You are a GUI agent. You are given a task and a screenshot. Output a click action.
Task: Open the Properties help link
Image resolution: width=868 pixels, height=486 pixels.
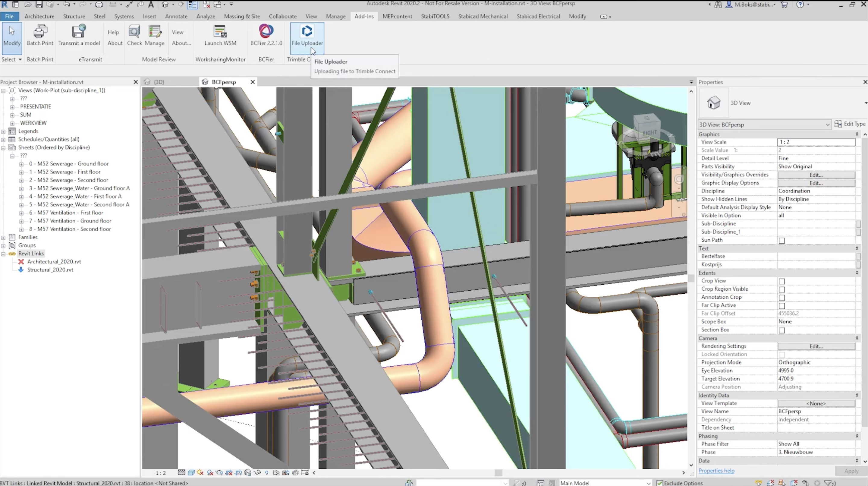(x=716, y=471)
